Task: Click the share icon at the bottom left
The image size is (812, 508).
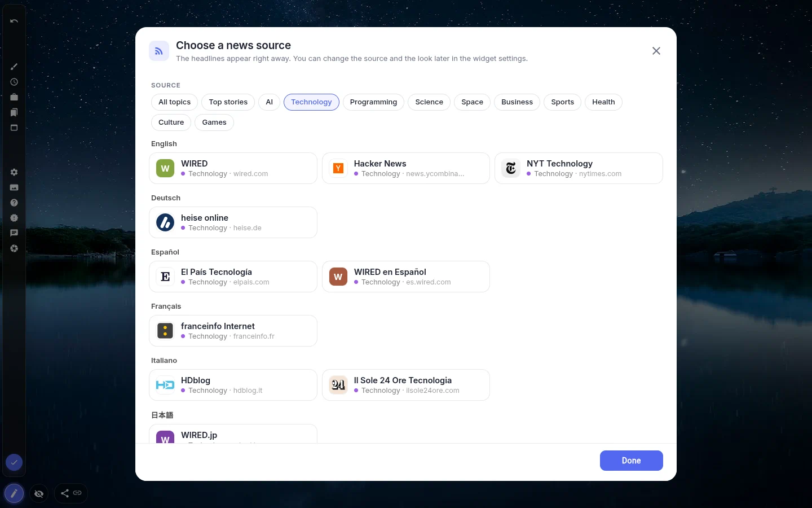Action: point(65,493)
